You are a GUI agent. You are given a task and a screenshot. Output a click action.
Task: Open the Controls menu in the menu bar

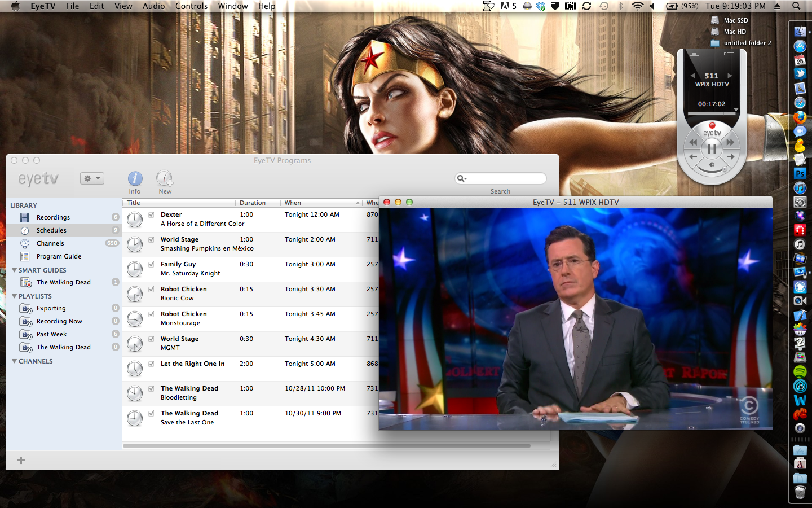(x=191, y=6)
